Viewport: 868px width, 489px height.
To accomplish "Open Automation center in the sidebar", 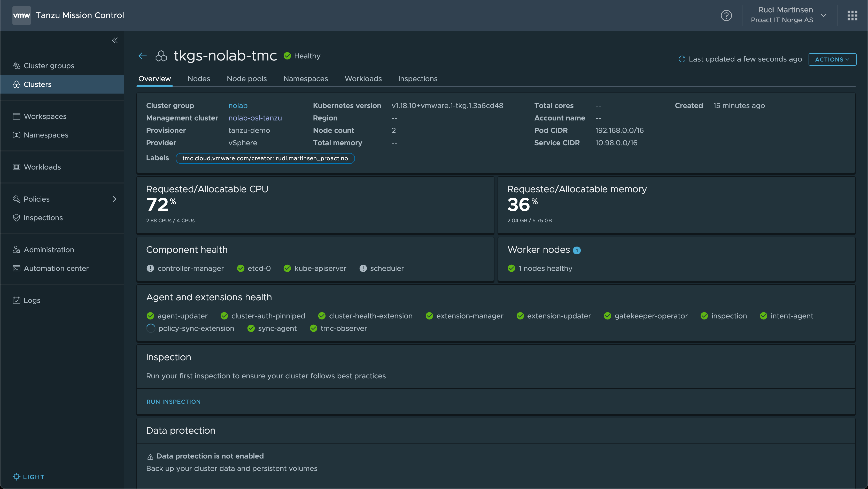I will 62,268.
